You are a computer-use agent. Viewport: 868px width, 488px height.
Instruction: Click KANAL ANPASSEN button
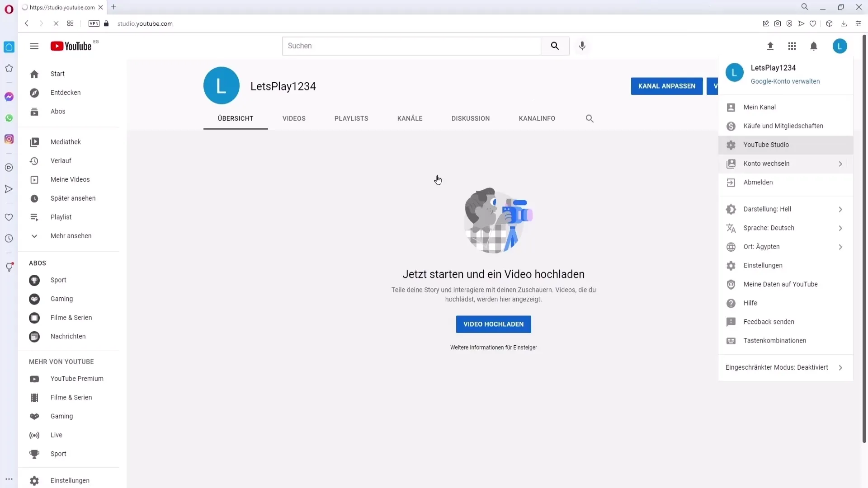pos(666,86)
